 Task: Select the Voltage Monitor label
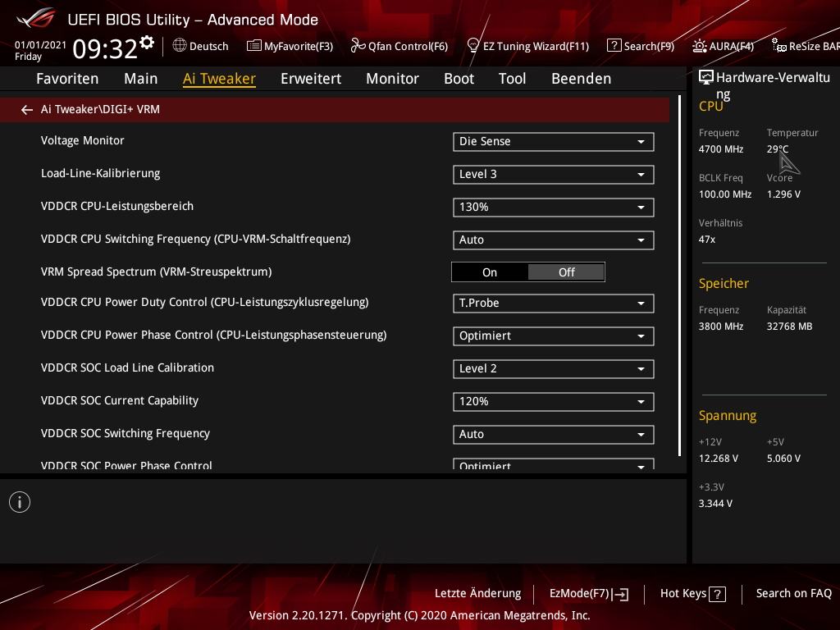(x=83, y=140)
